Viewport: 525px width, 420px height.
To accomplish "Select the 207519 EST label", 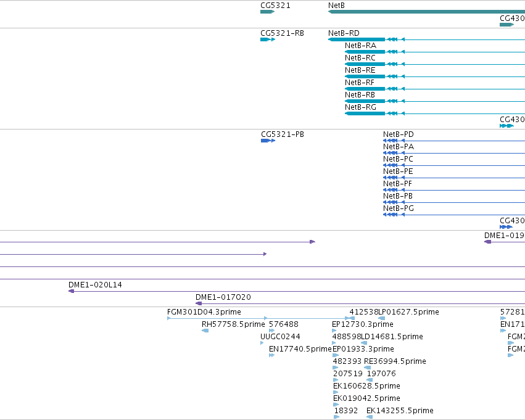I will pyautogui.click(x=348, y=374).
